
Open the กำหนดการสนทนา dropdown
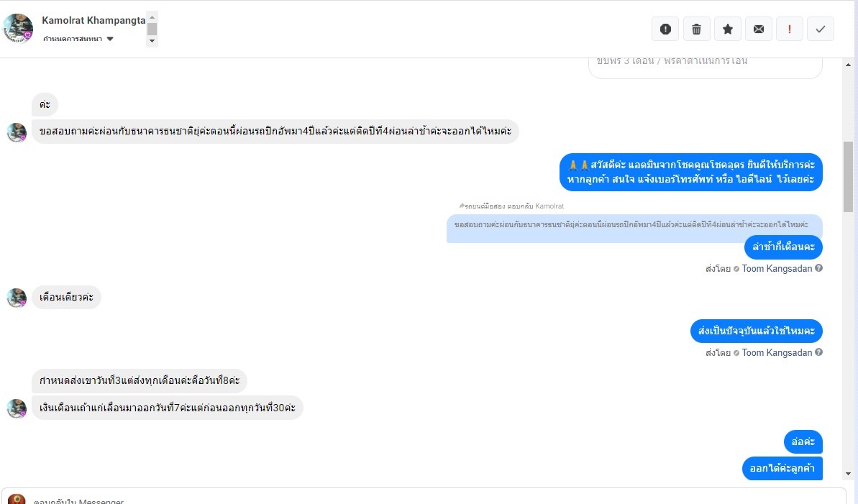(110, 39)
